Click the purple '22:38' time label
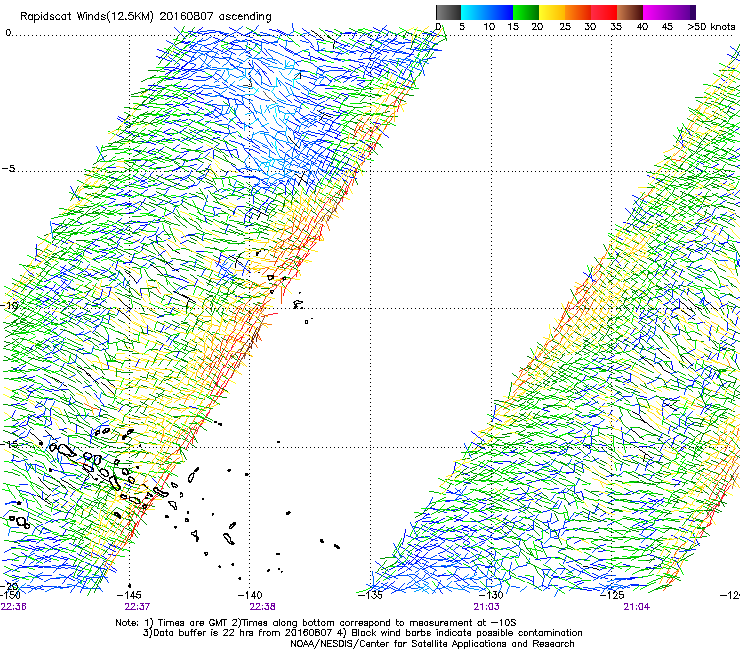This screenshot has height=650, width=740. 262,607
